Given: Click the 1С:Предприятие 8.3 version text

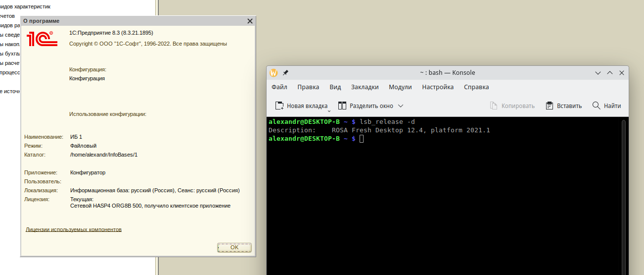Looking at the screenshot, I should [111, 33].
